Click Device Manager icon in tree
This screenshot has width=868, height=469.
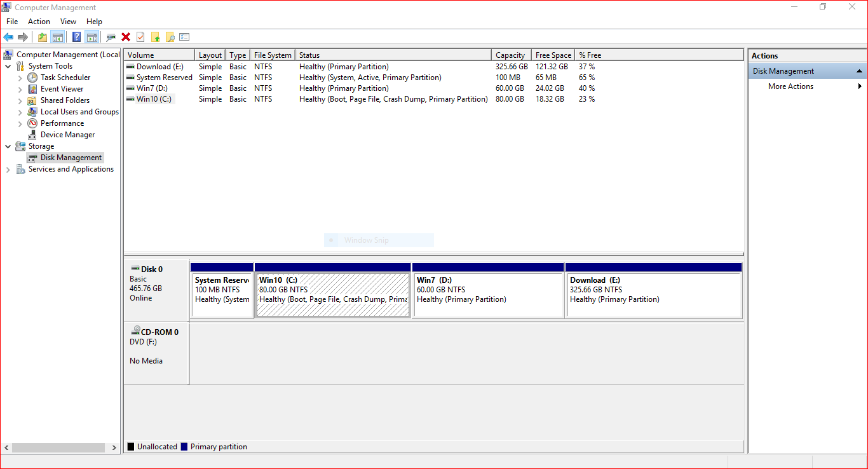(32, 135)
